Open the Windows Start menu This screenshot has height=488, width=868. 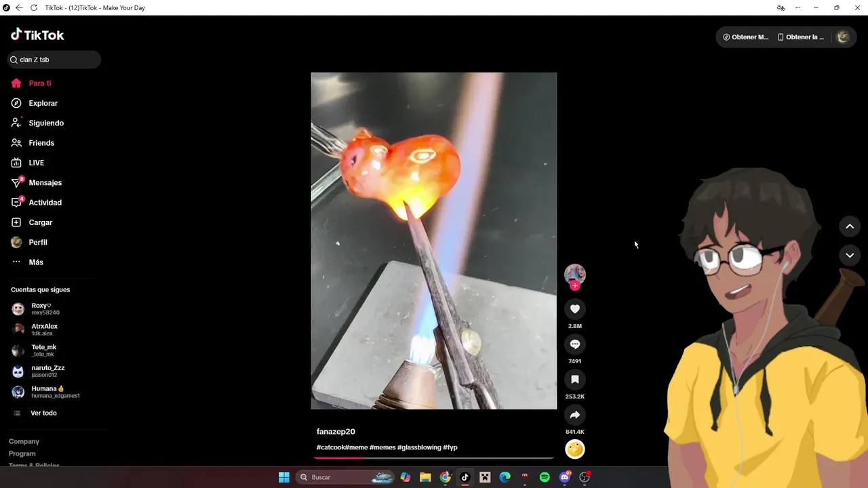tap(284, 477)
